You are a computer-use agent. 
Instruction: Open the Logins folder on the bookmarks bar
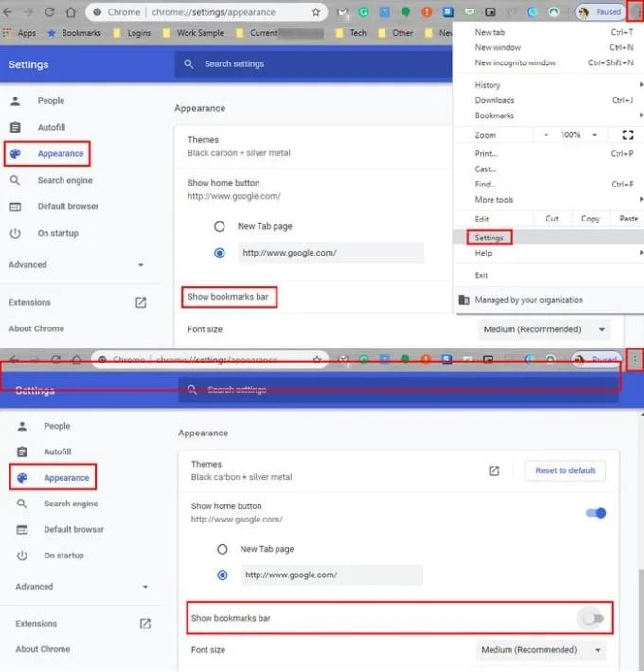[132, 33]
